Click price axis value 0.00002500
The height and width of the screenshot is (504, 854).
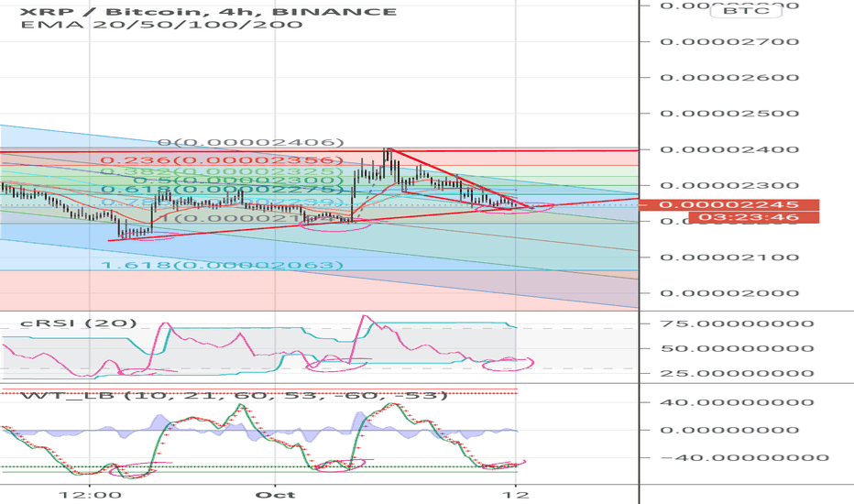(729, 114)
